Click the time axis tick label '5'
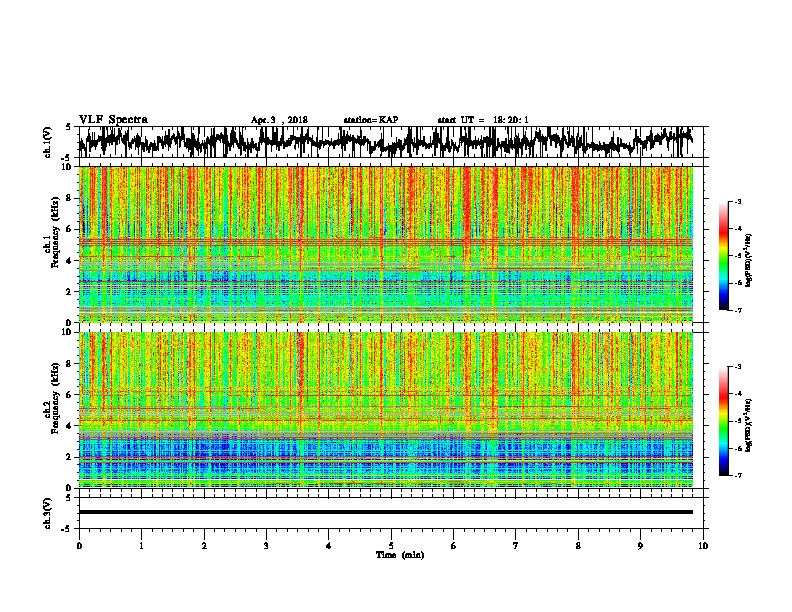792x612 pixels. [x=391, y=546]
